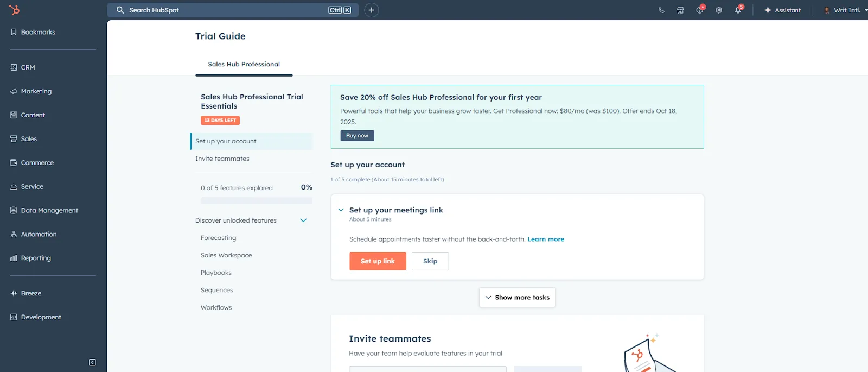Open the Breeze menu
868x372 pixels.
tap(25, 293)
